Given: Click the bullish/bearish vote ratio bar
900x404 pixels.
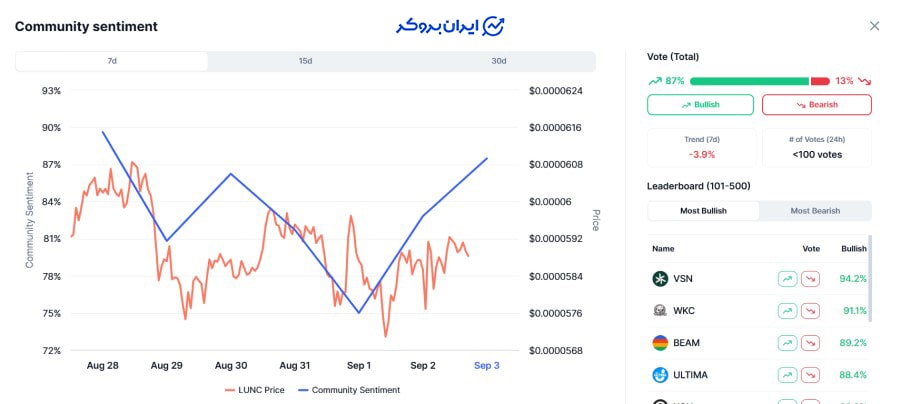Looking at the screenshot, I should tap(759, 81).
